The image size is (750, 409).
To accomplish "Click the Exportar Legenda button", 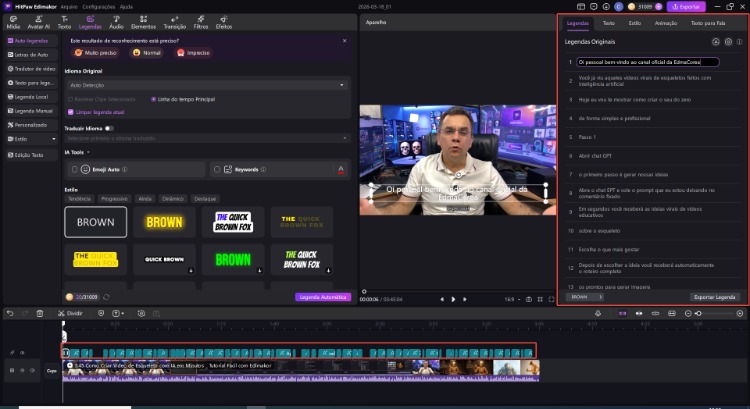I will pos(714,297).
